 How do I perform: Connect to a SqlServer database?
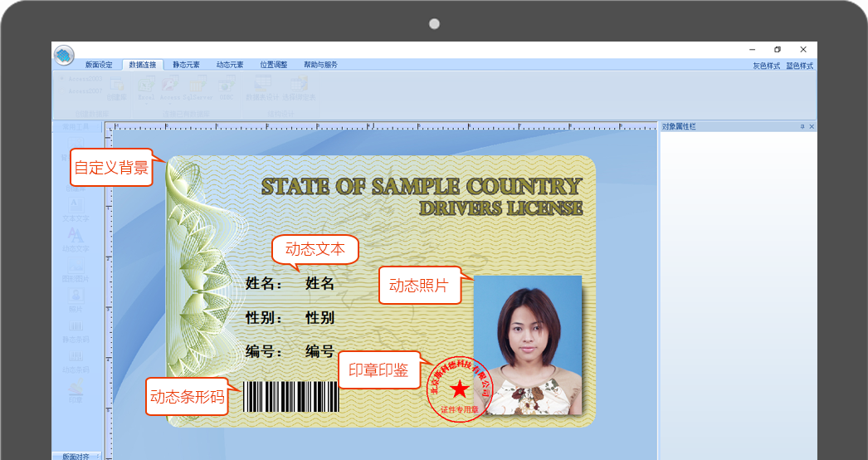pyautogui.click(x=197, y=89)
